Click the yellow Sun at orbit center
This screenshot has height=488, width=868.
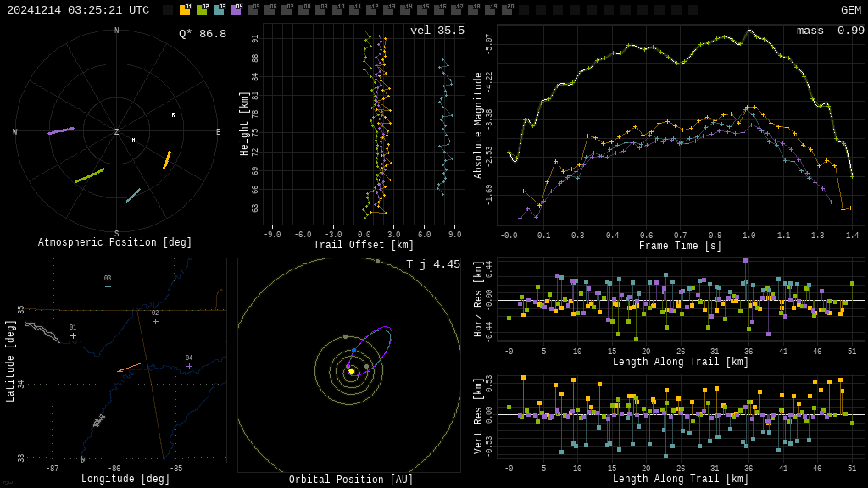pos(351,371)
